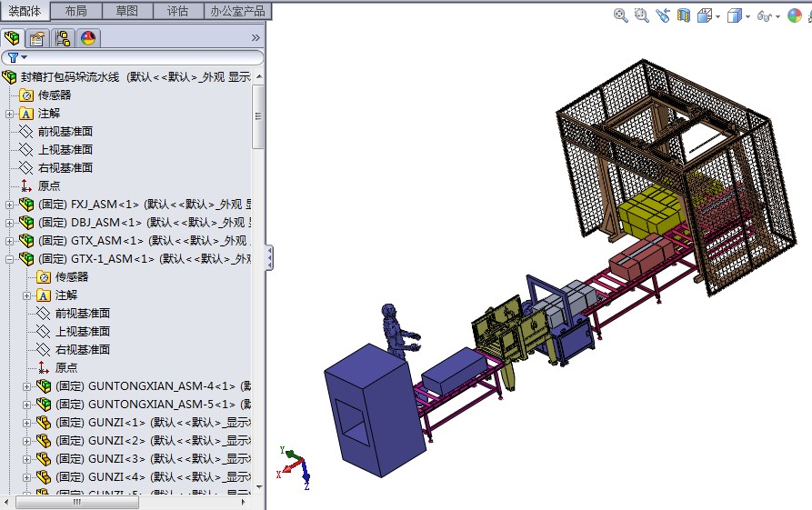Expand the GUNZI<4> part node

coord(27,477)
